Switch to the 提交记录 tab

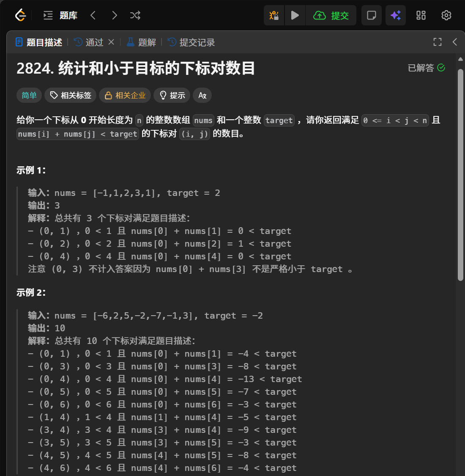click(191, 42)
